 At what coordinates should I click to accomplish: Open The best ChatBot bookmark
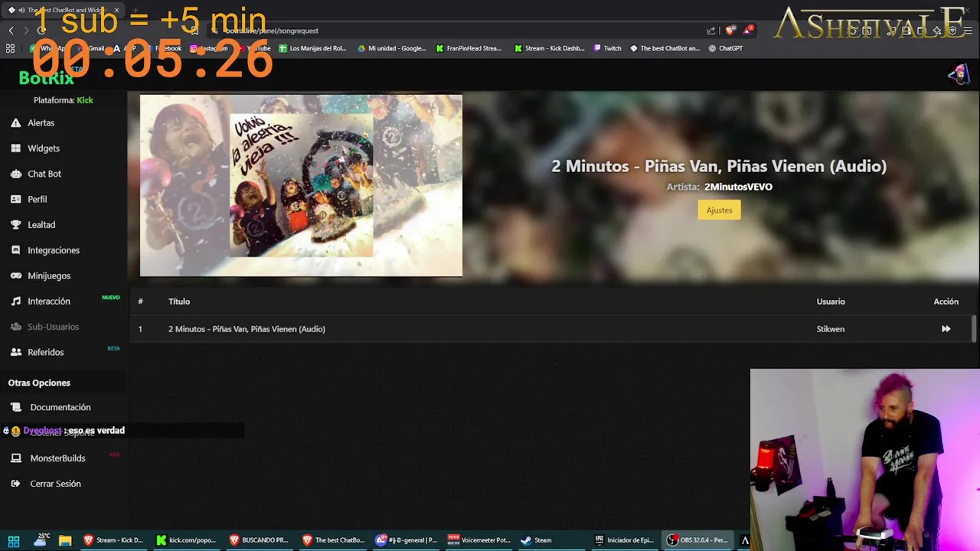point(665,48)
